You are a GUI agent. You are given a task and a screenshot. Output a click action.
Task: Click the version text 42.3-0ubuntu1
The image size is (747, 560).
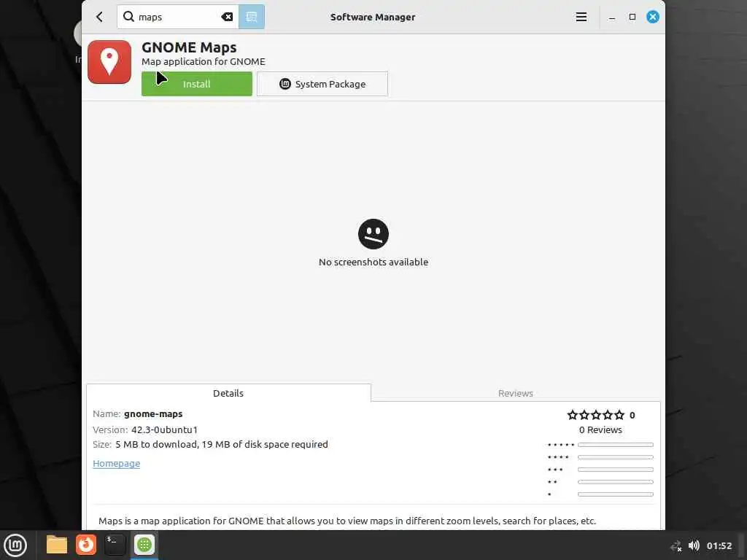pyautogui.click(x=164, y=429)
